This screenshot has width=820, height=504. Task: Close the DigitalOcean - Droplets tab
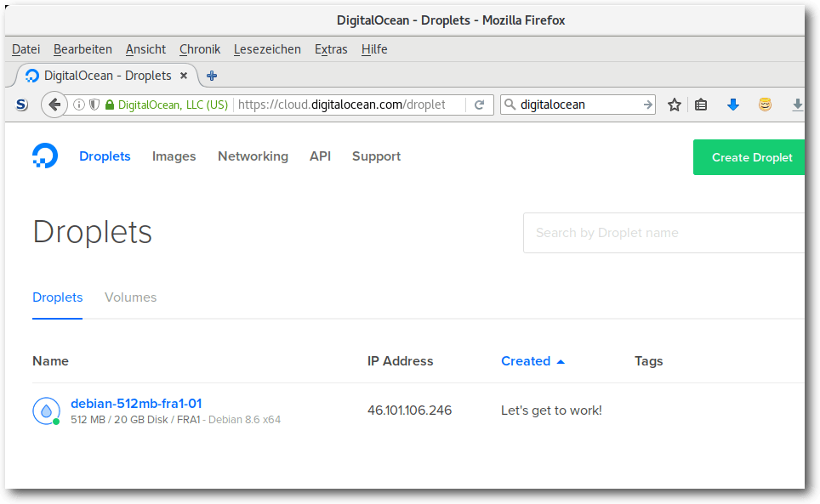pyautogui.click(x=184, y=76)
